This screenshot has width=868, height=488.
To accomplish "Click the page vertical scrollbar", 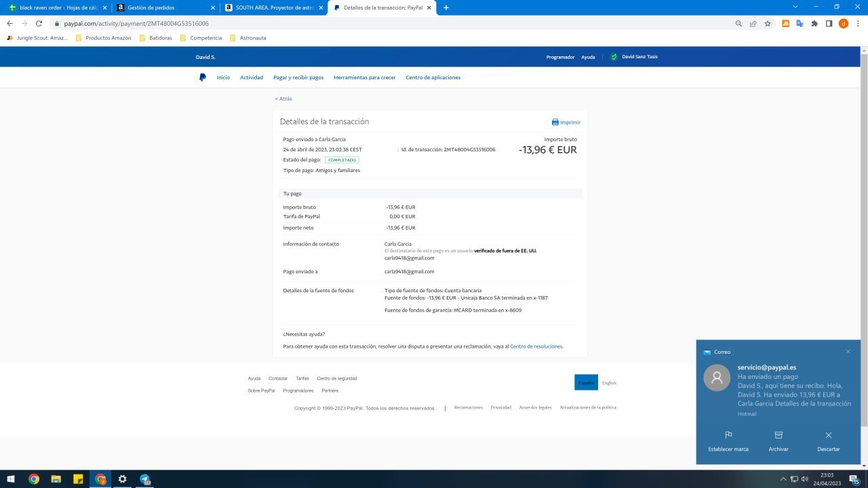I will [863, 203].
